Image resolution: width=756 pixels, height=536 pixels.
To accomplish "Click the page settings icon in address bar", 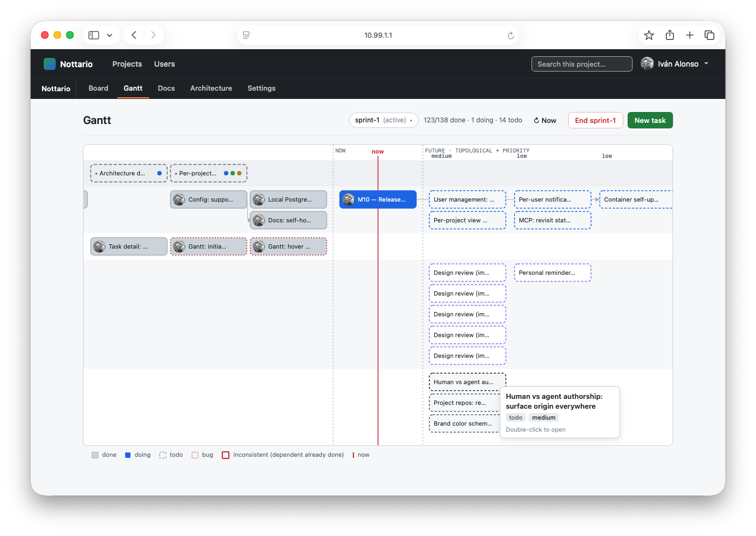I will coord(246,35).
